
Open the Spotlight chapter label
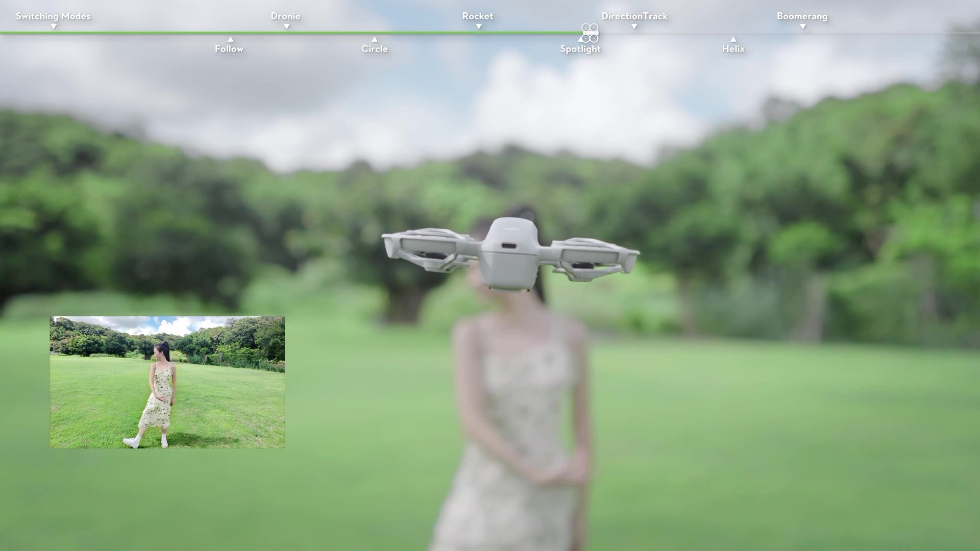(580, 49)
